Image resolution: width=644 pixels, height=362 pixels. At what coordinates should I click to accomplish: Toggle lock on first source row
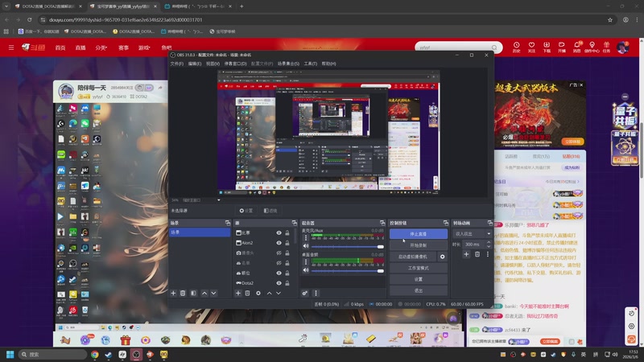coord(287,232)
